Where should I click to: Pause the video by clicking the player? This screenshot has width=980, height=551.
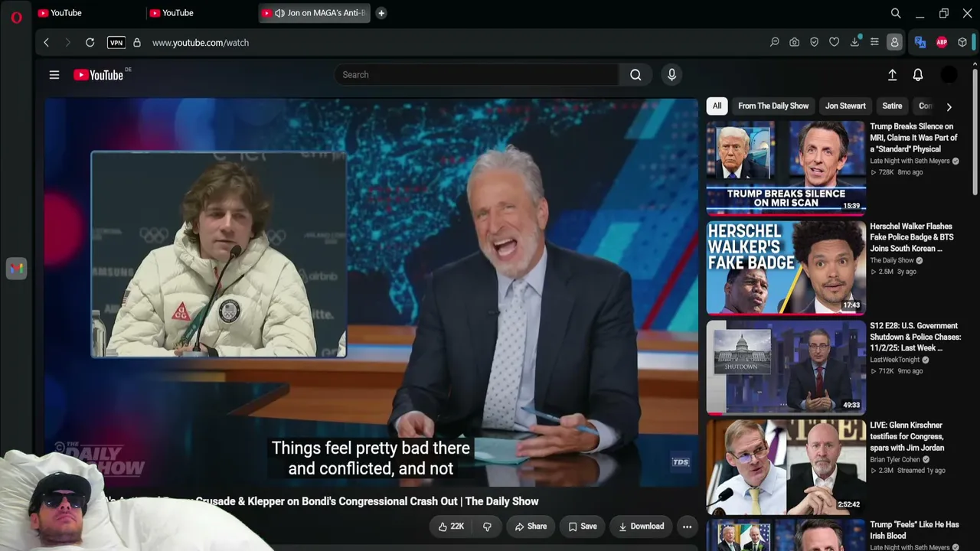click(371, 292)
